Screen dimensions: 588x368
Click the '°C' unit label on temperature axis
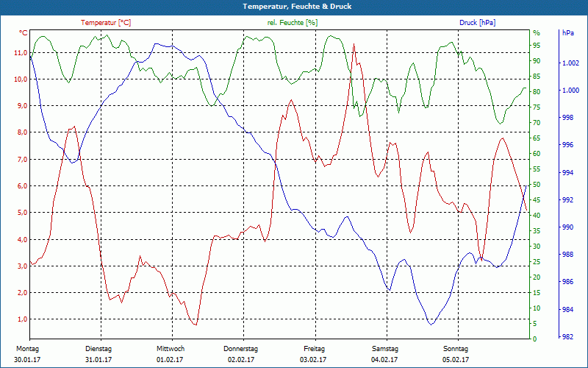(x=23, y=33)
